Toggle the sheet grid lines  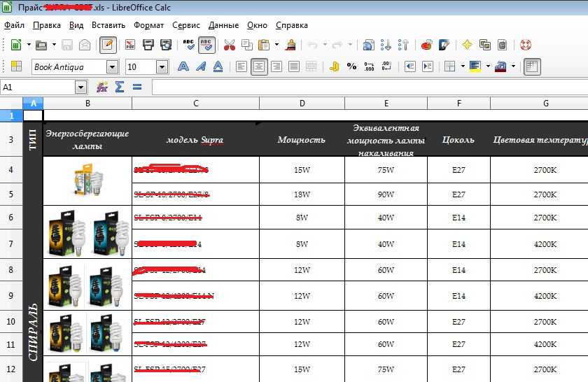532,66
